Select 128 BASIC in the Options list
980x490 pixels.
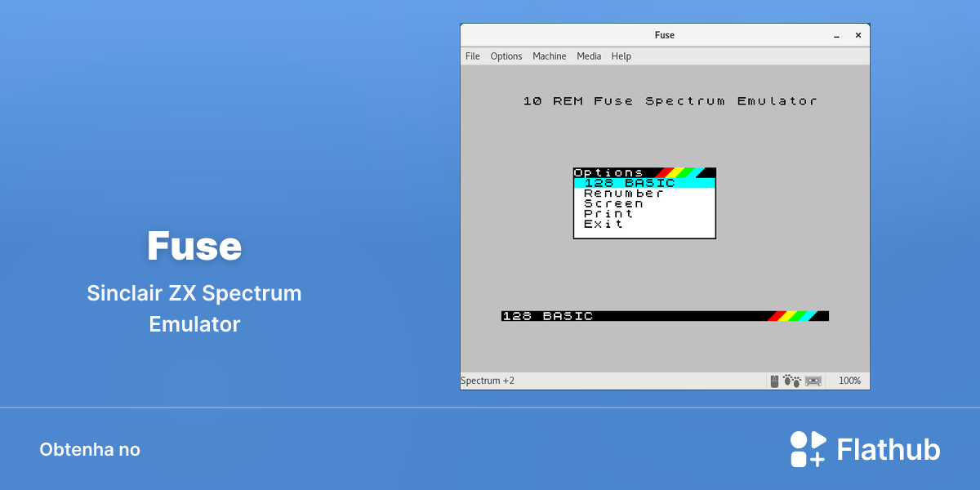pos(644,183)
